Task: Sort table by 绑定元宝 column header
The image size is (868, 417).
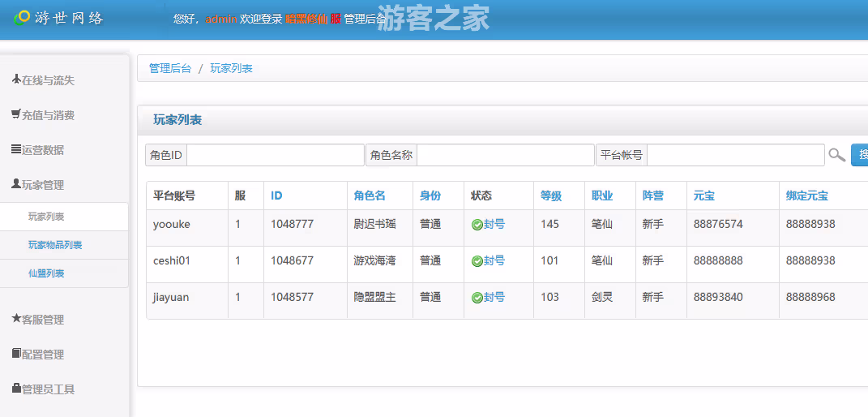Action: pyautogui.click(x=807, y=196)
